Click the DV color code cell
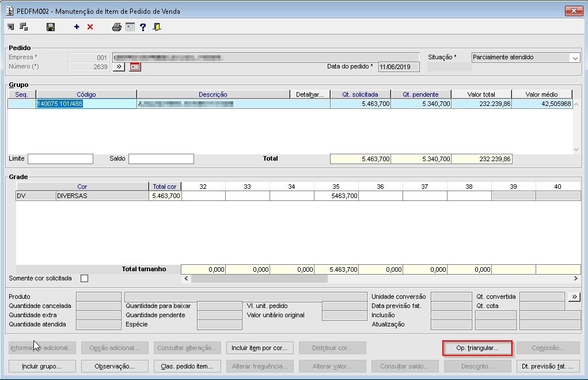This screenshot has height=380, width=588. click(36, 196)
